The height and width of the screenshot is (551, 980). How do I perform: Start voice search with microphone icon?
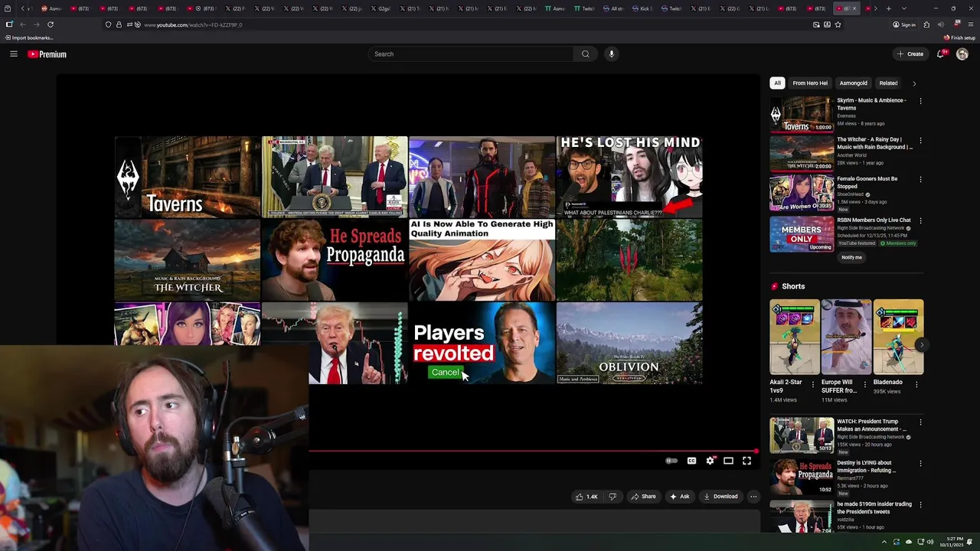611,54
